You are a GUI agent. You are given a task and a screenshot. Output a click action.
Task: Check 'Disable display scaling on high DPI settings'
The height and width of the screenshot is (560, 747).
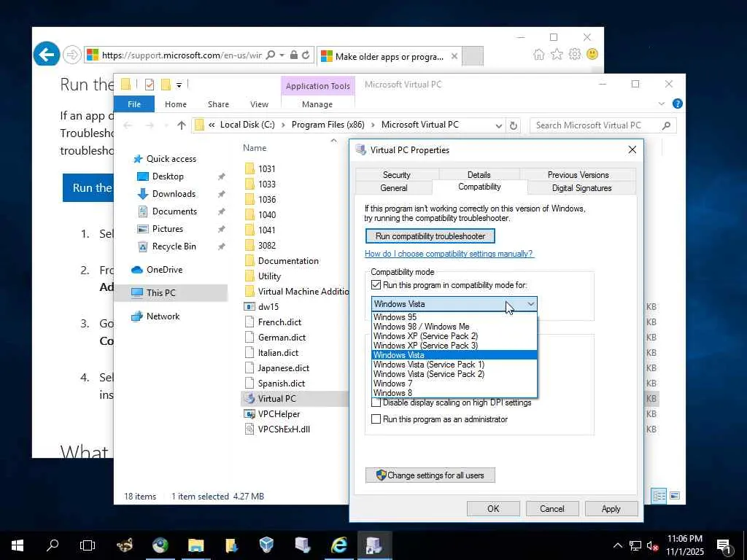click(376, 402)
